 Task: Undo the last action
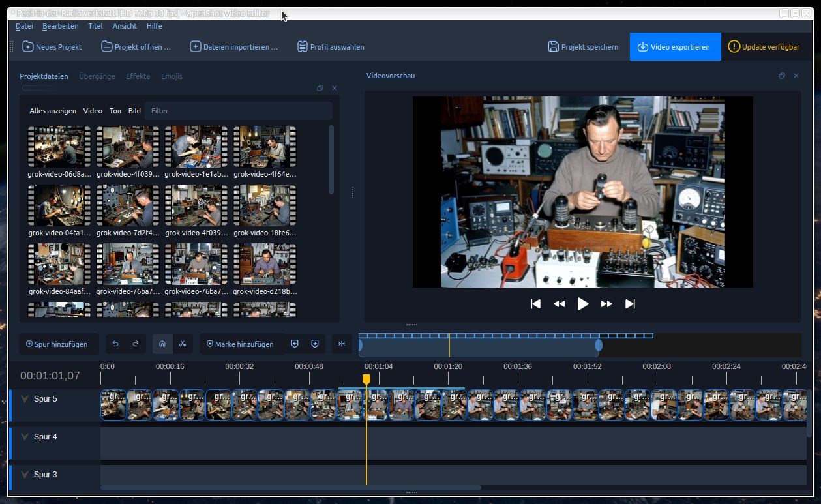(116, 344)
